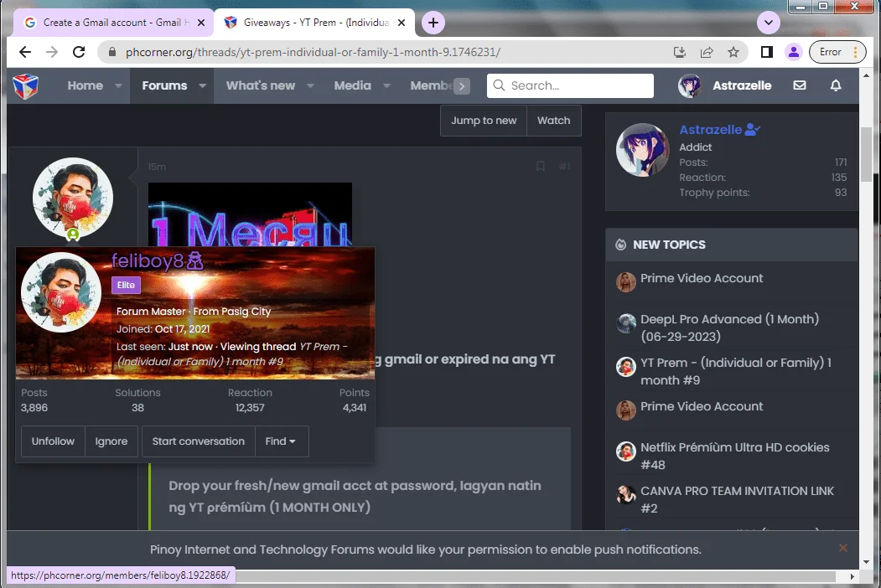This screenshot has width=881, height=588.
Task: Expand the Forums menu arrow
Action: [x=202, y=86]
